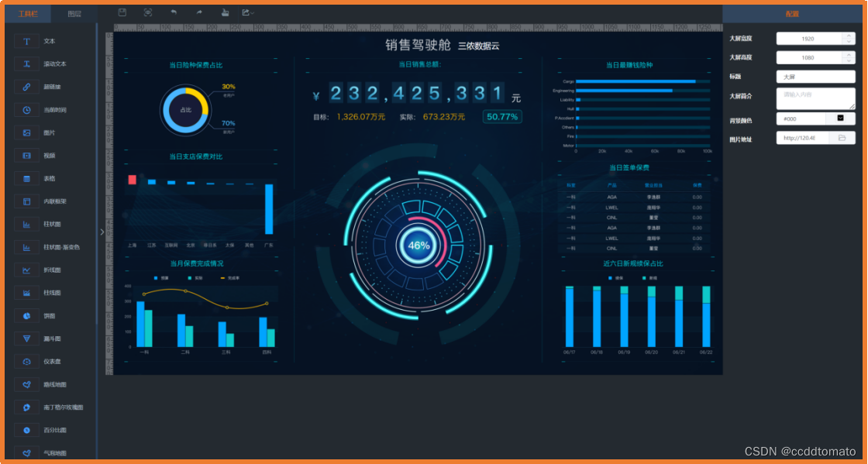Click the 673.23万元 actual value
The image size is (868, 464).
[x=444, y=117]
